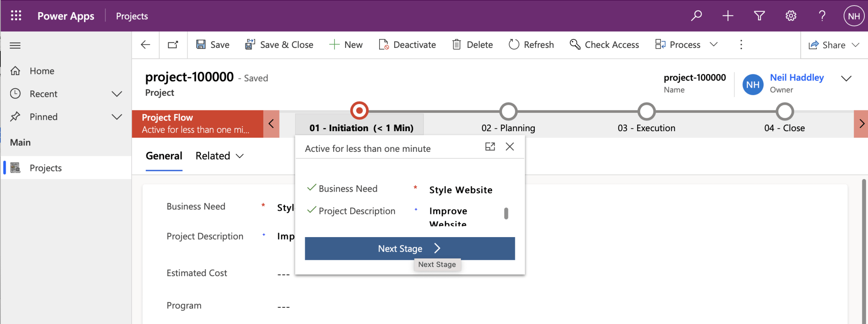The height and width of the screenshot is (324, 868).
Task: Click the Save & Close command
Action: tap(279, 45)
